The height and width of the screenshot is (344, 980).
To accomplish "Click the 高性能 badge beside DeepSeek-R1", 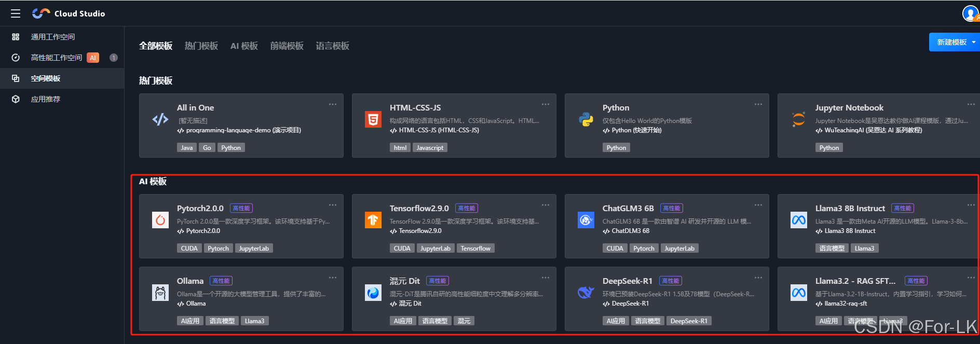I will [671, 281].
